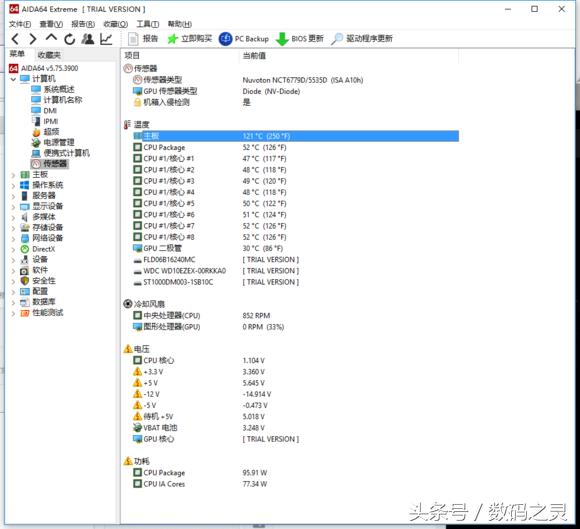Select the ST1000DM003-1SB10C drive row

click(296, 282)
